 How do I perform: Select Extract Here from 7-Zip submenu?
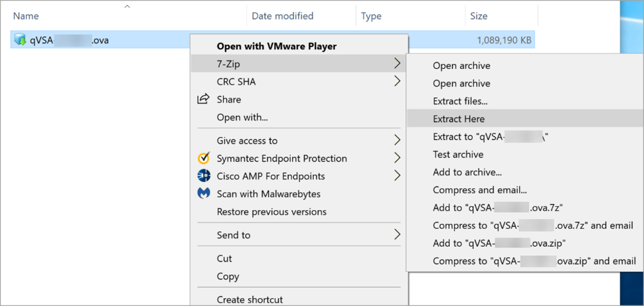point(459,119)
